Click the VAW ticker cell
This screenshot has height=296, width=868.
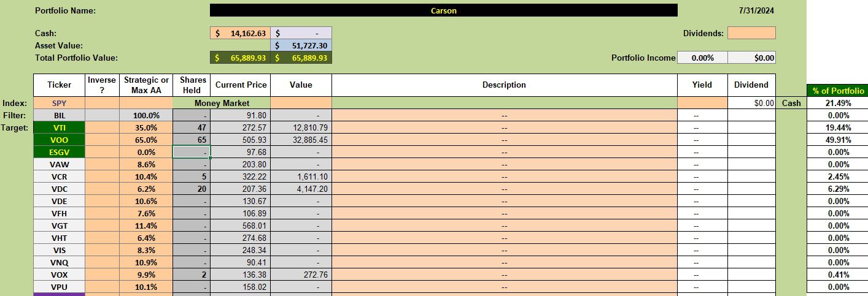pyautogui.click(x=60, y=164)
